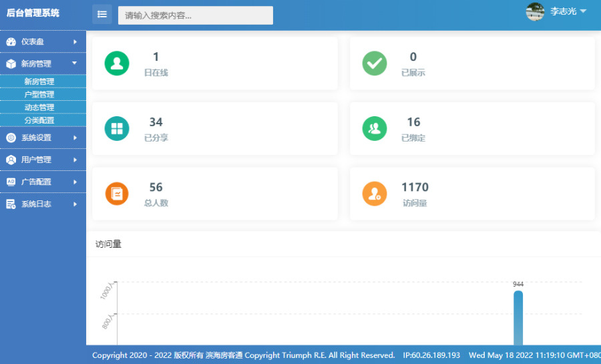Collapse the 新房管理 parent menu arrow
The width and height of the screenshot is (601, 364).
(x=74, y=63)
